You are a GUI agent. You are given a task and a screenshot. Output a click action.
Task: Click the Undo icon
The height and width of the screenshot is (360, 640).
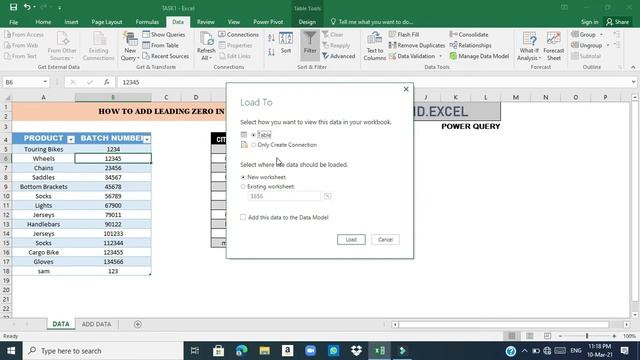(27, 7)
